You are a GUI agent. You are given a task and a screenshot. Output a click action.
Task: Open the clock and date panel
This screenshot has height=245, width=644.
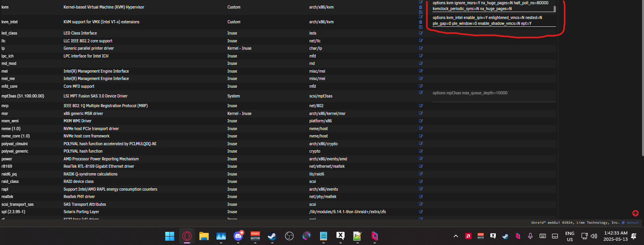point(615,236)
